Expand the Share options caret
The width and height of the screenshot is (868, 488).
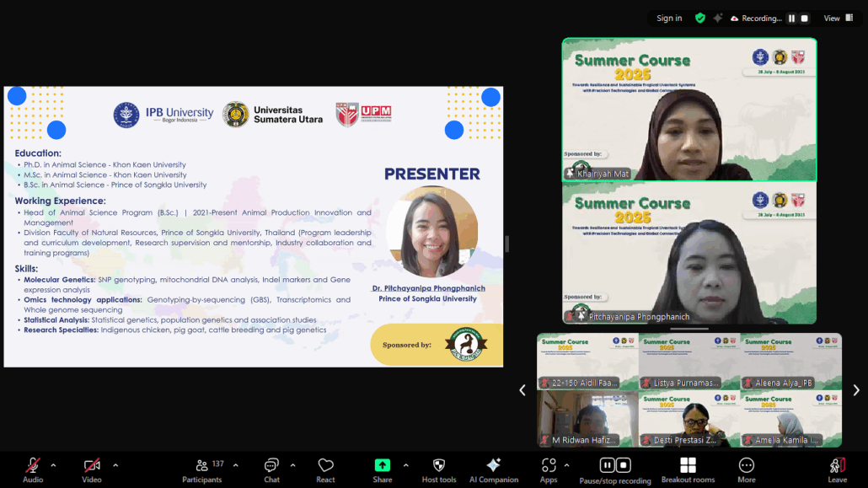pyautogui.click(x=405, y=465)
